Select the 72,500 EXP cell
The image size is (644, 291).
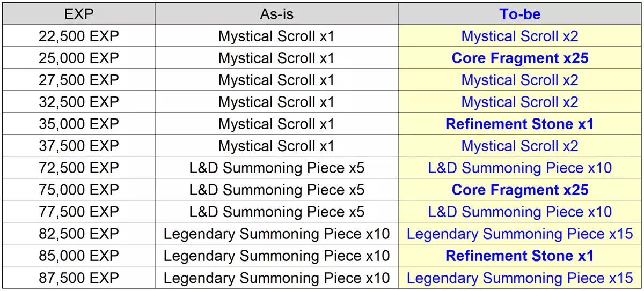click(78, 168)
